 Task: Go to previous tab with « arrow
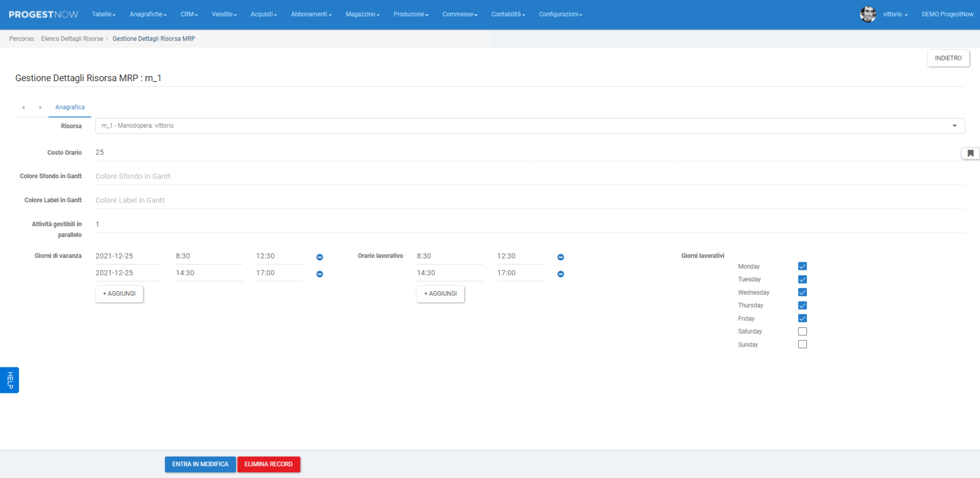coord(23,107)
